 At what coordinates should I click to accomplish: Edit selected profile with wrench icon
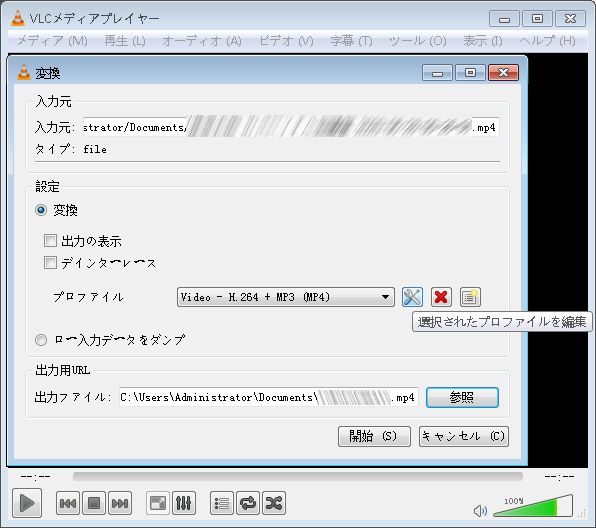tap(412, 297)
